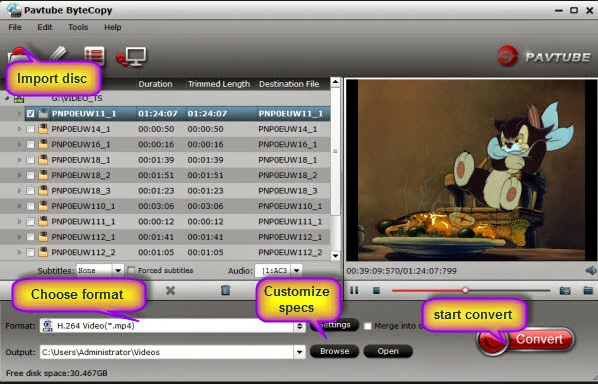Check the PNP0EUW18_1 checkbox
598x384 pixels.
point(31,160)
